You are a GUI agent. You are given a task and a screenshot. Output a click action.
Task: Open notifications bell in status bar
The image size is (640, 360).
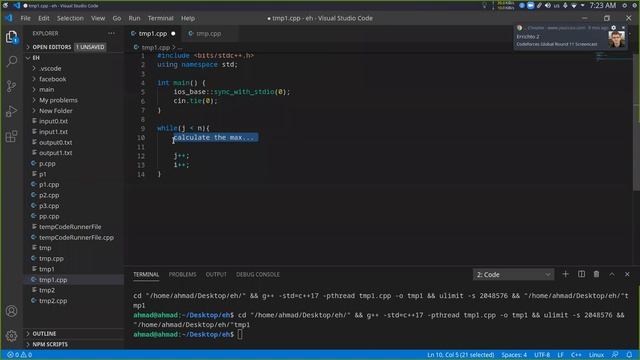click(629, 355)
